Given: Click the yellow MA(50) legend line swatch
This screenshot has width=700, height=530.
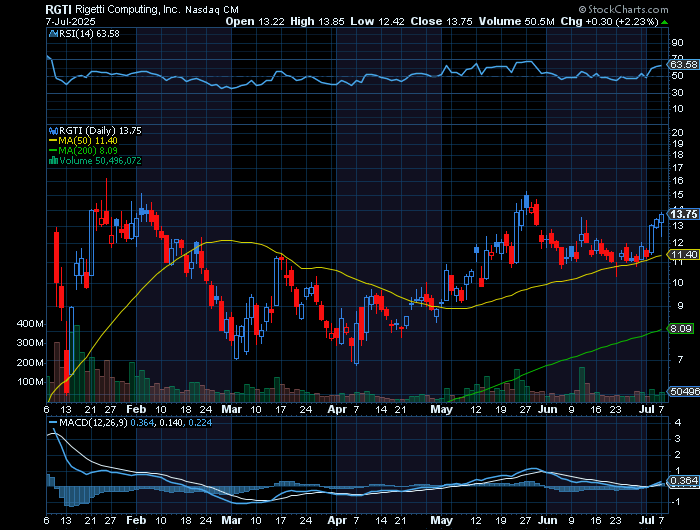Looking at the screenshot, I should (x=53, y=141).
